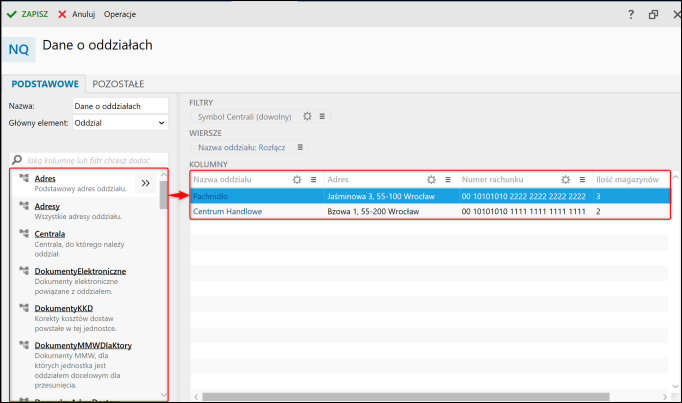Click warehouse count 3 in Pachnidło row
The image size is (682, 403).
coord(598,197)
